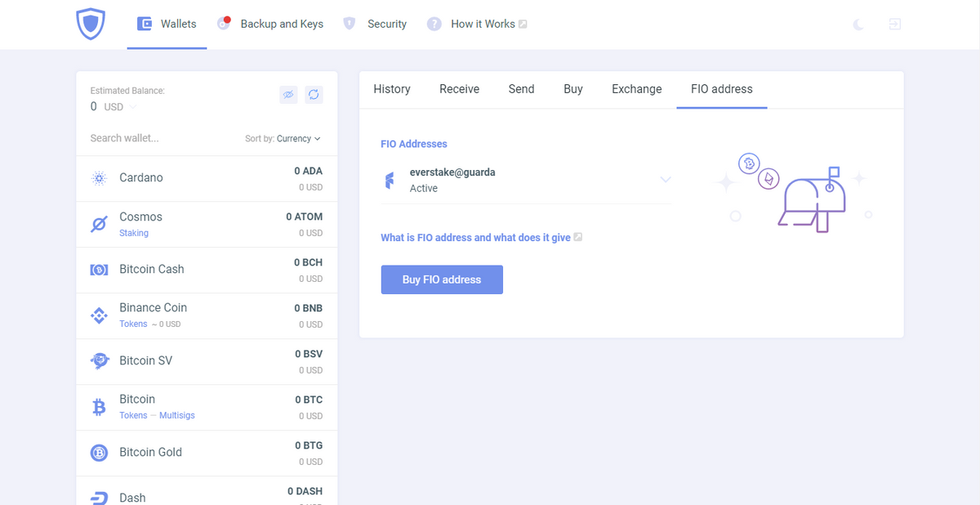The width and height of the screenshot is (980, 505).
Task: Click the 0 BCH balance
Action: click(308, 262)
